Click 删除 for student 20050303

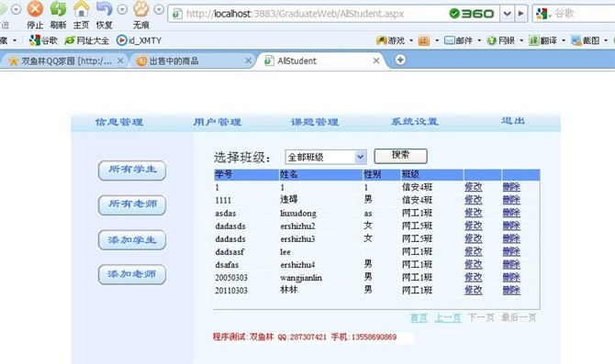pyautogui.click(x=511, y=278)
